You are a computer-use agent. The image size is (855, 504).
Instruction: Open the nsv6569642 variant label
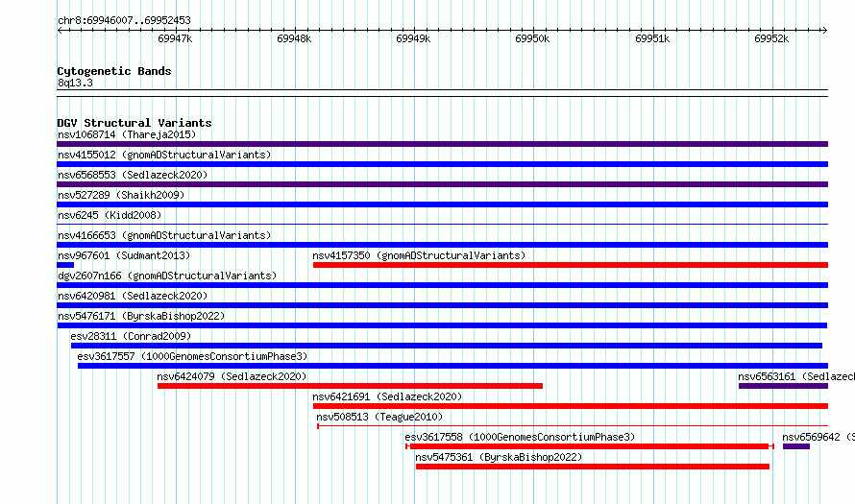(818, 437)
